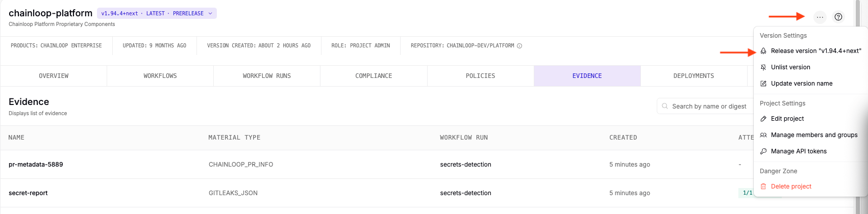The width and height of the screenshot is (868, 214).
Task: Select Release version "v1.94.4+next" menu item
Action: (x=810, y=51)
